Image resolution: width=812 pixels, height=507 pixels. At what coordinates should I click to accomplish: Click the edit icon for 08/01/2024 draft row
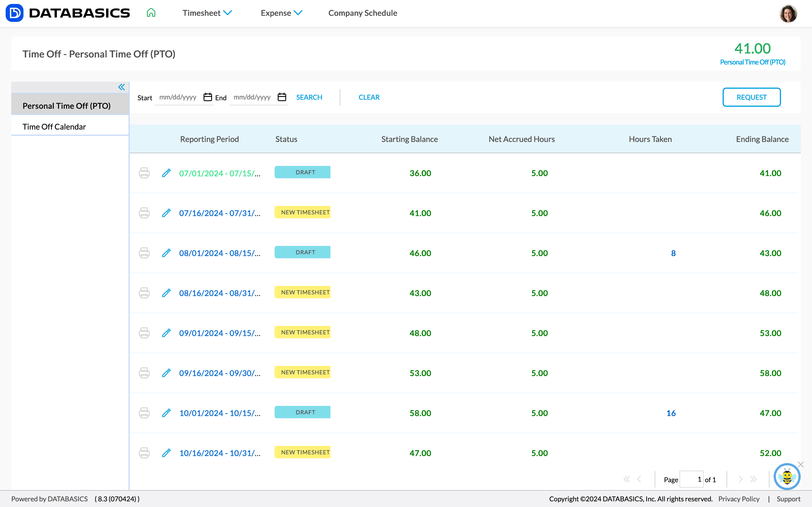point(166,253)
